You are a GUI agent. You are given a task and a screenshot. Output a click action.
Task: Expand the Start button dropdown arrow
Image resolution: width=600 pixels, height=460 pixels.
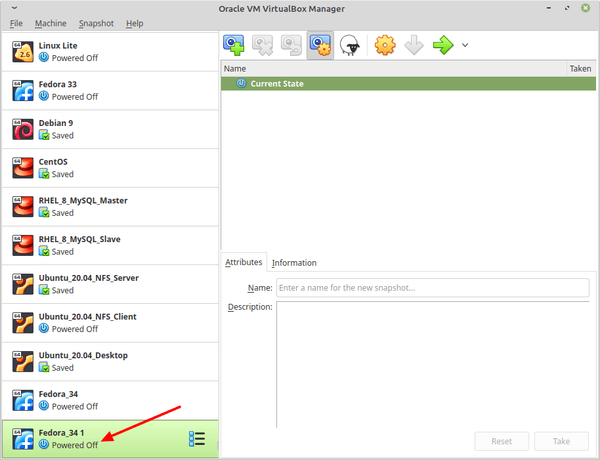pyautogui.click(x=465, y=45)
